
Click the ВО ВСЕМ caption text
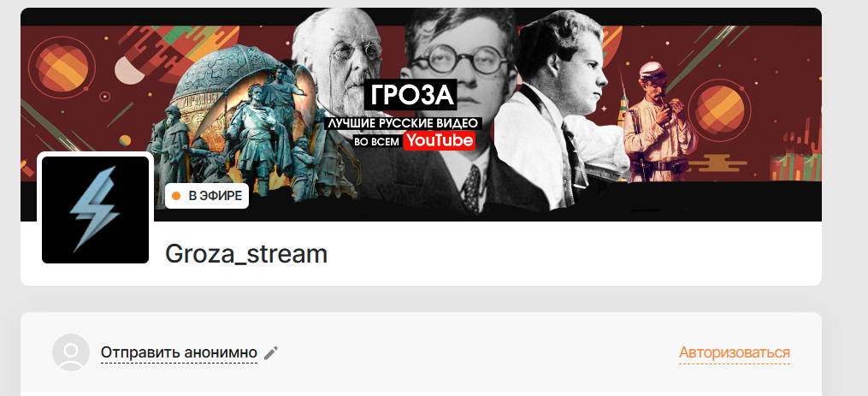376,142
